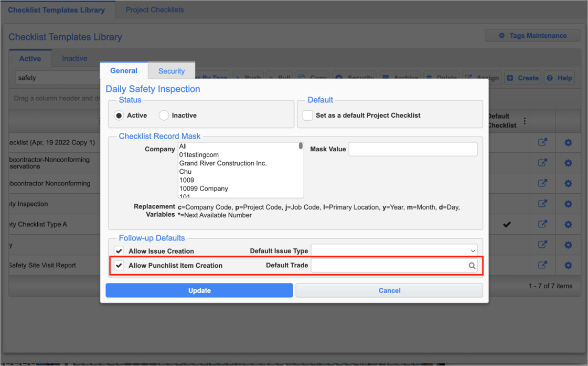Click the safety search field
The image size is (588, 366).
coord(56,78)
